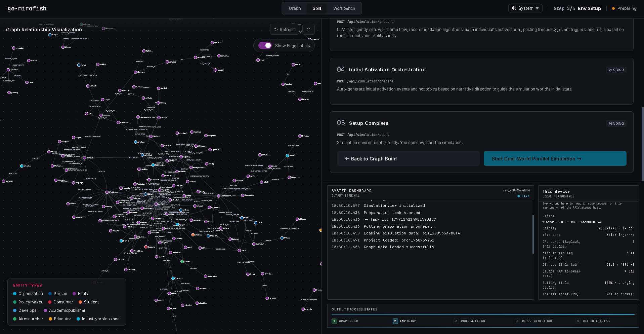Click the 'Project loaded: proj_960939251' log line
The width and height of the screenshot is (644, 334).
coord(399,240)
